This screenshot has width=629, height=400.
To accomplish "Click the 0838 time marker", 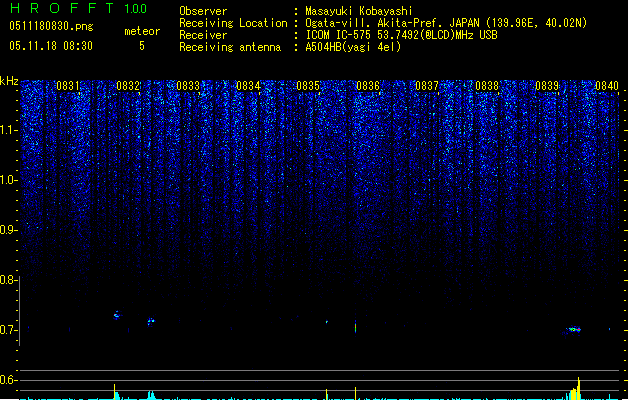I will coord(487,86).
